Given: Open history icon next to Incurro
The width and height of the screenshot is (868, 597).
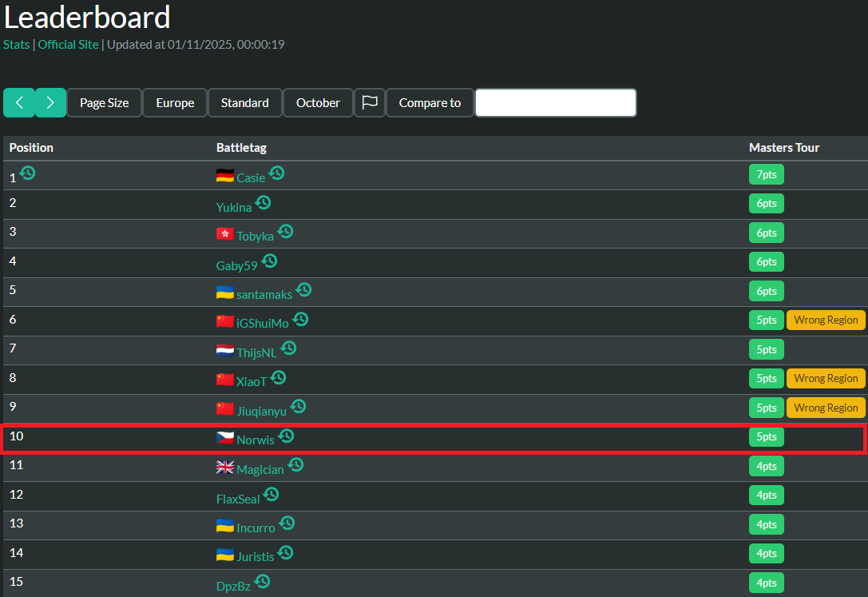Looking at the screenshot, I should tap(287, 522).
